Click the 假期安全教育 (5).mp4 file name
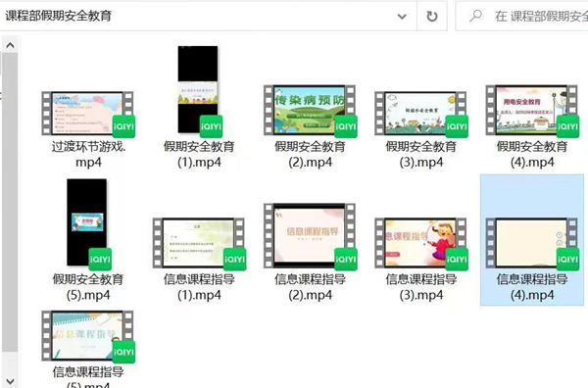Screen dimensions: 588x388 click(88, 287)
